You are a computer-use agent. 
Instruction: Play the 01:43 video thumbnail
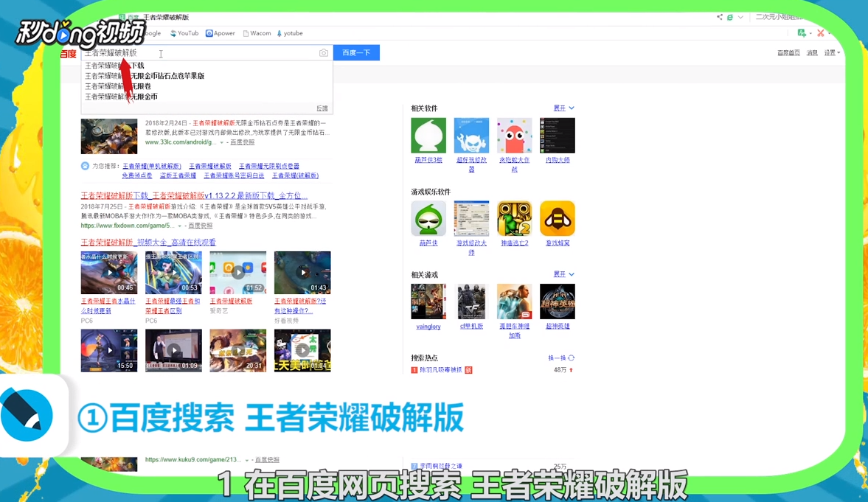coord(302,273)
